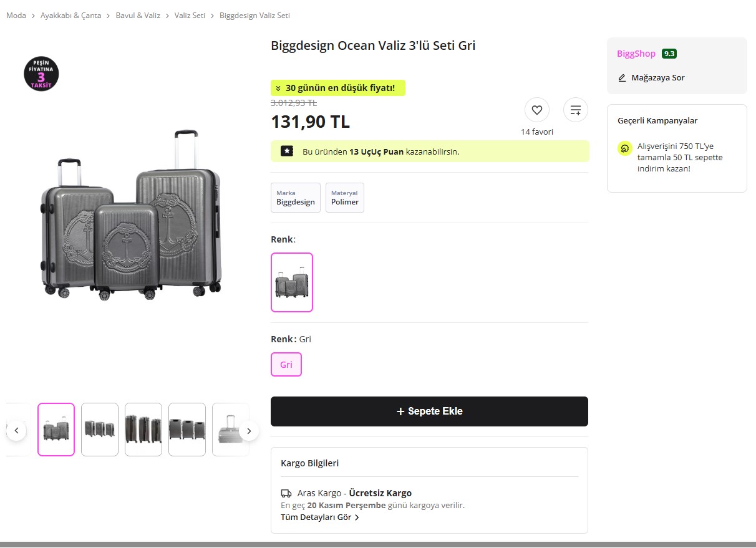Show next product thumbnails with right arrow
Viewport: 756px width, 548px height.
point(249,430)
